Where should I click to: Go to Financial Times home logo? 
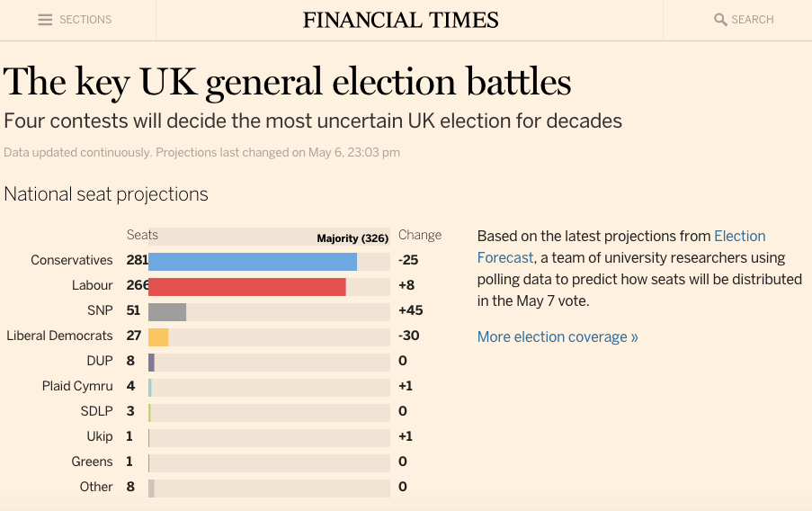tap(400, 20)
